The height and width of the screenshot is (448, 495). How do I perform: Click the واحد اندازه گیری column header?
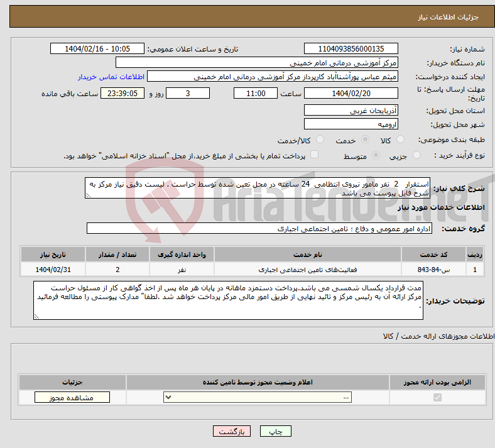182,254
